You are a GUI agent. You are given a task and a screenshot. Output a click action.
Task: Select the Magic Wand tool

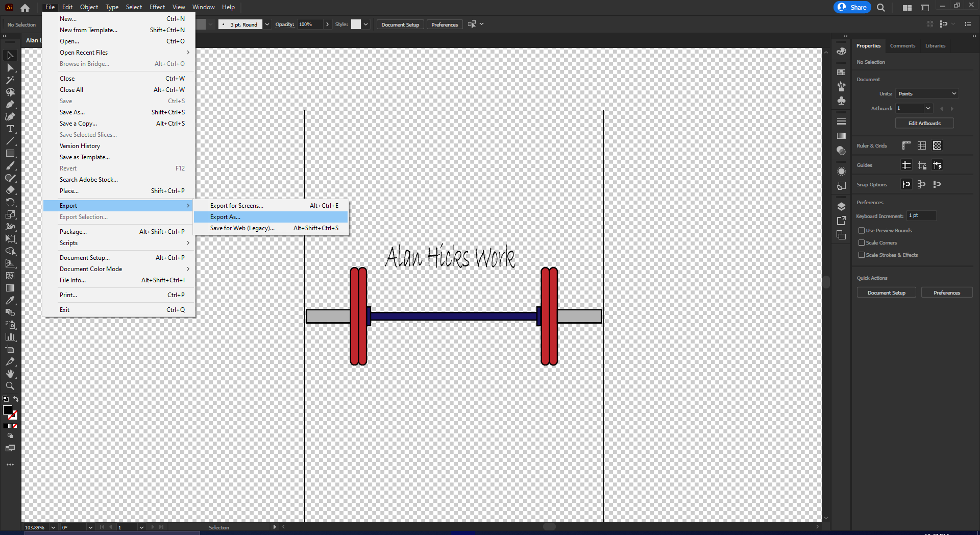coord(10,80)
